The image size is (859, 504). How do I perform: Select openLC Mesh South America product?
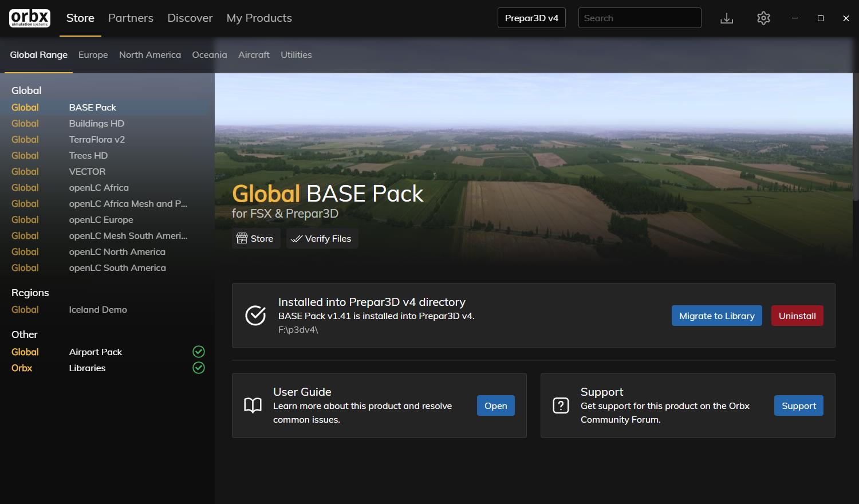[107, 235]
